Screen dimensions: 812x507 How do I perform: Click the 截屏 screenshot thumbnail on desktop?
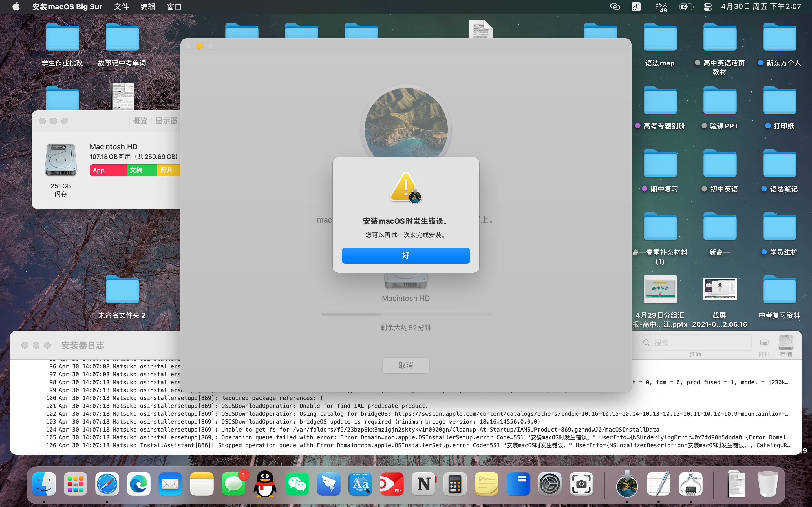[x=720, y=289]
